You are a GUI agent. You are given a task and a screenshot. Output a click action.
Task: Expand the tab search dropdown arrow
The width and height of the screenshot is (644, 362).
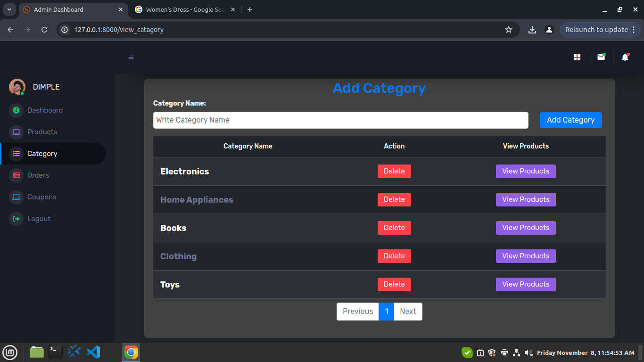9,9
